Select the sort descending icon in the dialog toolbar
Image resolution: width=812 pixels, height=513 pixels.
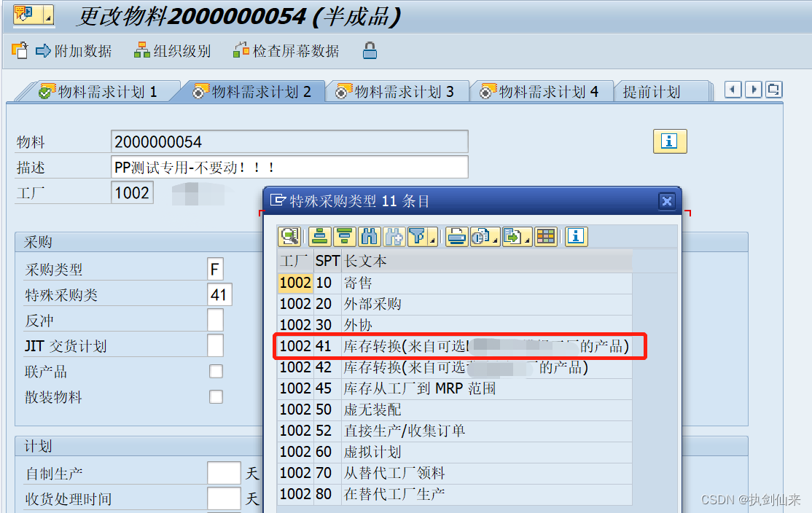(343, 237)
